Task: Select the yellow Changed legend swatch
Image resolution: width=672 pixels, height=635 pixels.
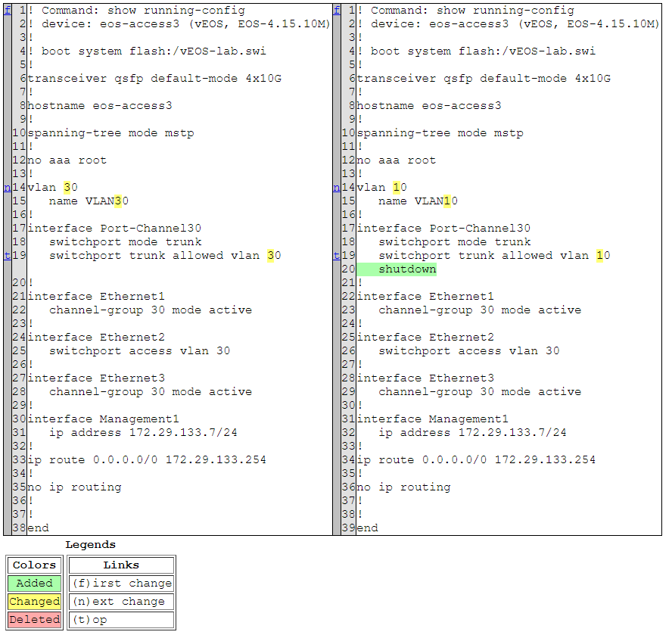Action: coord(34,601)
